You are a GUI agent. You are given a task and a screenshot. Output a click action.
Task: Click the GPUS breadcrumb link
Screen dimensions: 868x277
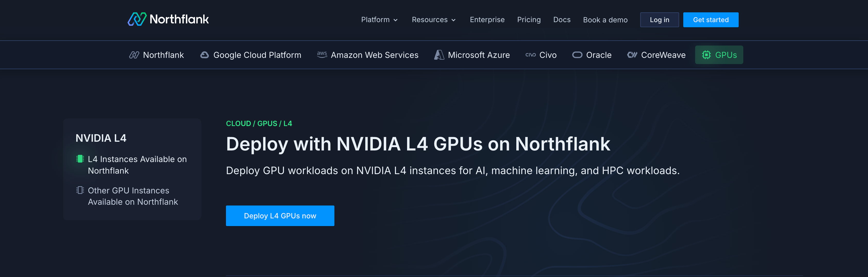click(x=267, y=123)
